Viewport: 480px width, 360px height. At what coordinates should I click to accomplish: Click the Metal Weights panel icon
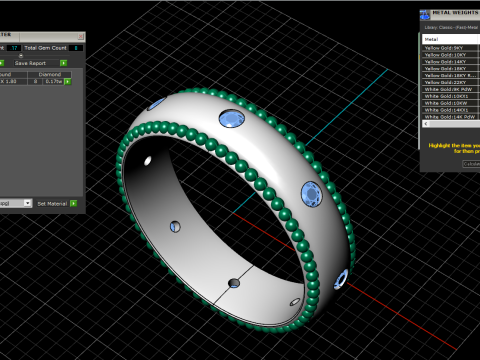[425, 15]
